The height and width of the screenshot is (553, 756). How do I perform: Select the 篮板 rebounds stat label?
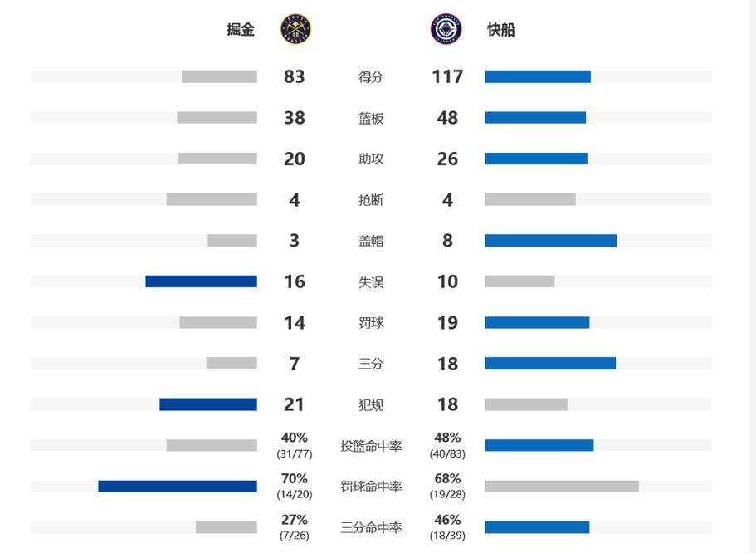click(371, 118)
